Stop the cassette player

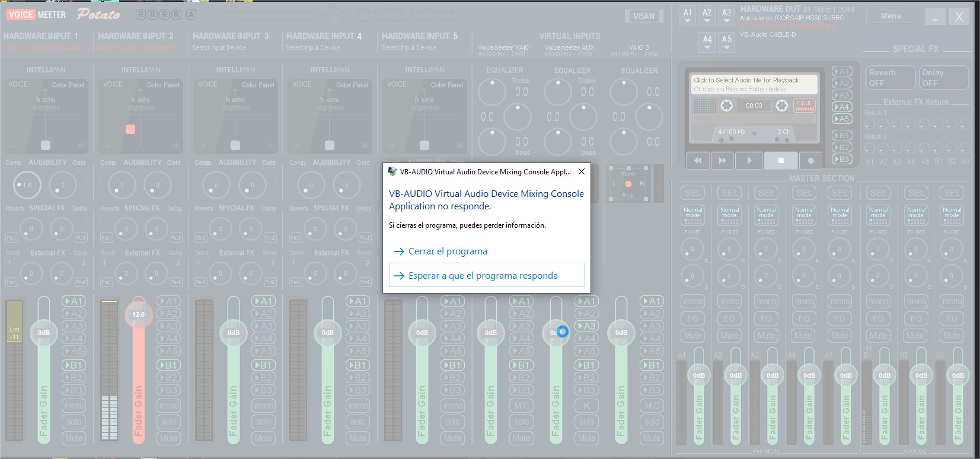781,160
